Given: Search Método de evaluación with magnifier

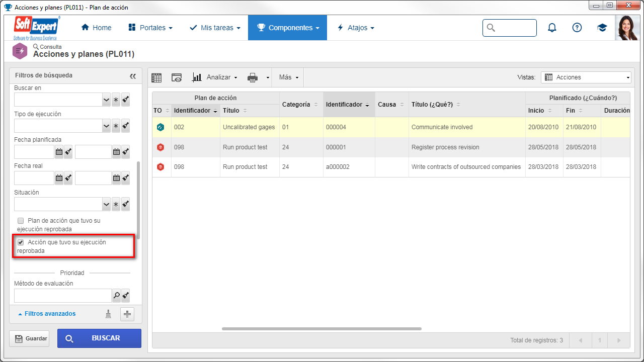Looking at the screenshot, I should (x=116, y=296).
